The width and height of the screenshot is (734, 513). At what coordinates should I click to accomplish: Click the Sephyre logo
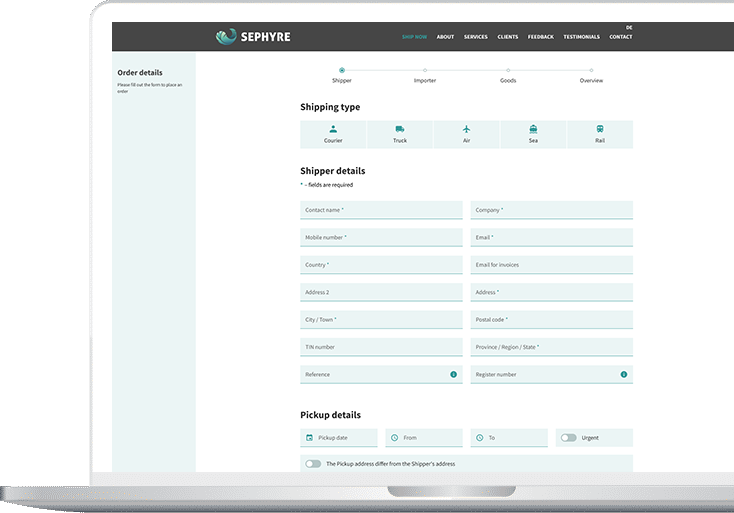(253, 37)
